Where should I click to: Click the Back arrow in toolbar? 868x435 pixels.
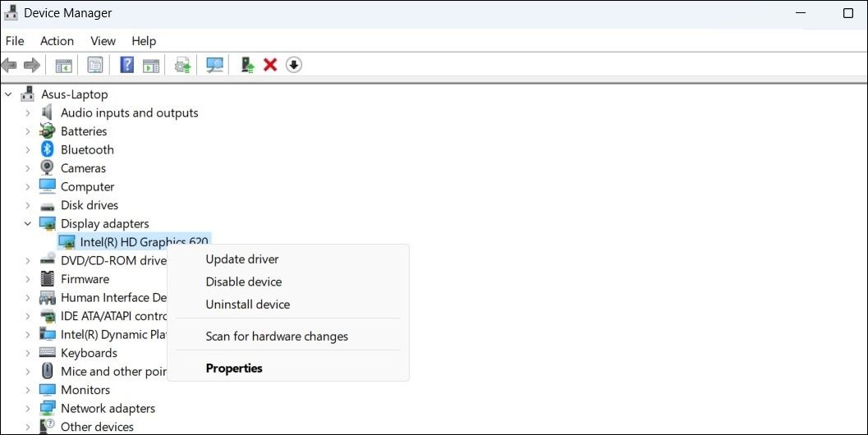click(9, 66)
